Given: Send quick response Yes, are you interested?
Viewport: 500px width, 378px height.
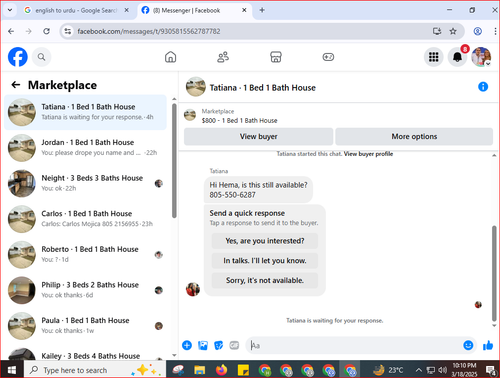Looking at the screenshot, I should pos(265,241).
